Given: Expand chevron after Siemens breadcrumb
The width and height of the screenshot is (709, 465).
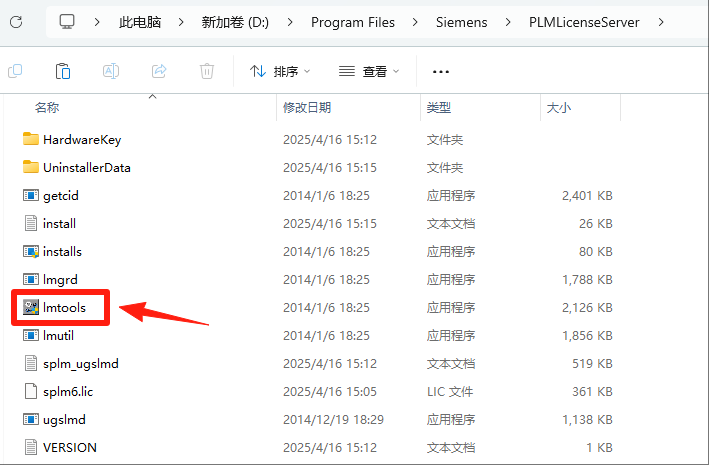Looking at the screenshot, I should tap(508, 22).
